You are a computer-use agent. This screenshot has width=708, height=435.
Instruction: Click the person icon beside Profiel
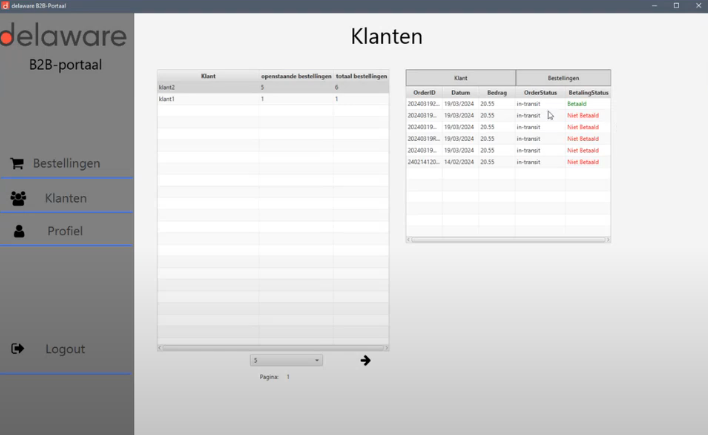pos(18,231)
